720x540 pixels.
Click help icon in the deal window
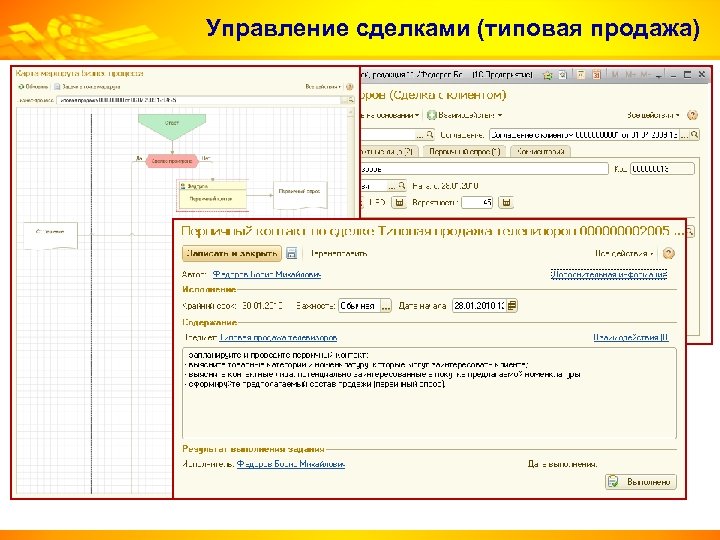click(692, 115)
